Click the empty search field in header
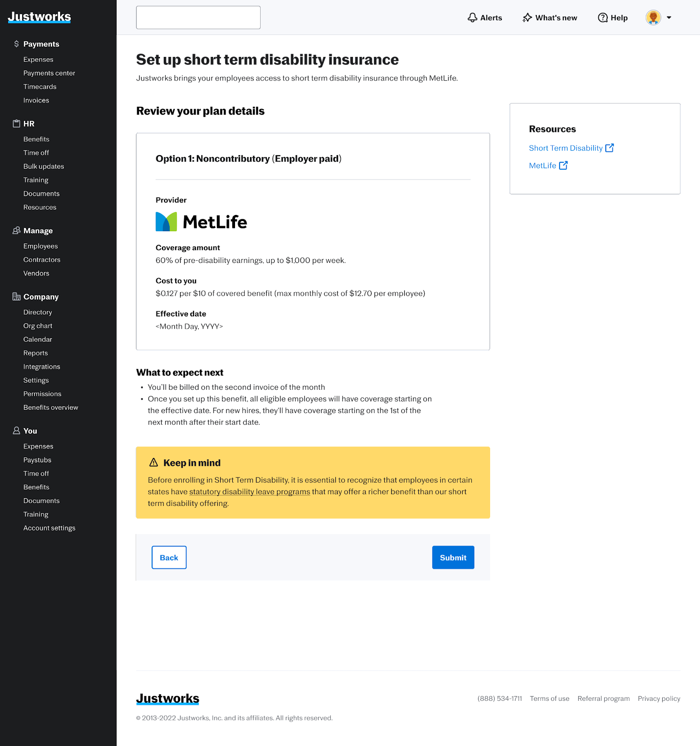The width and height of the screenshot is (700, 746). coord(198,17)
